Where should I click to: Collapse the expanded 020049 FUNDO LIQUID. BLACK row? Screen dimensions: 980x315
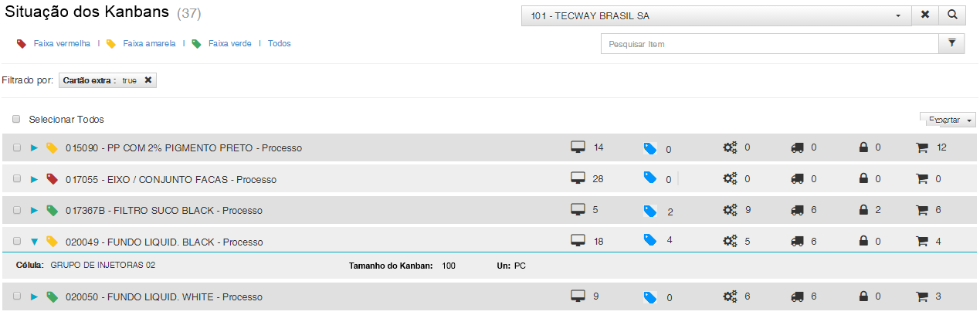point(34,242)
